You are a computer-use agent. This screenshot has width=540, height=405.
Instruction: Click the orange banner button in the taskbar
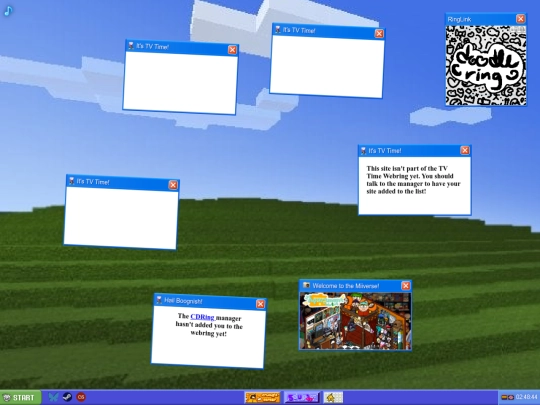pyautogui.click(x=262, y=397)
